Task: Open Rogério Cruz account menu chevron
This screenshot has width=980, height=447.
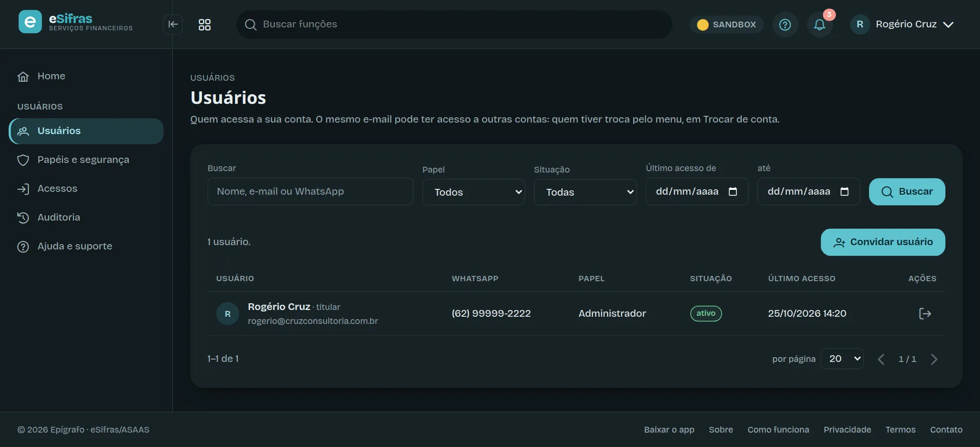Action: (x=948, y=25)
